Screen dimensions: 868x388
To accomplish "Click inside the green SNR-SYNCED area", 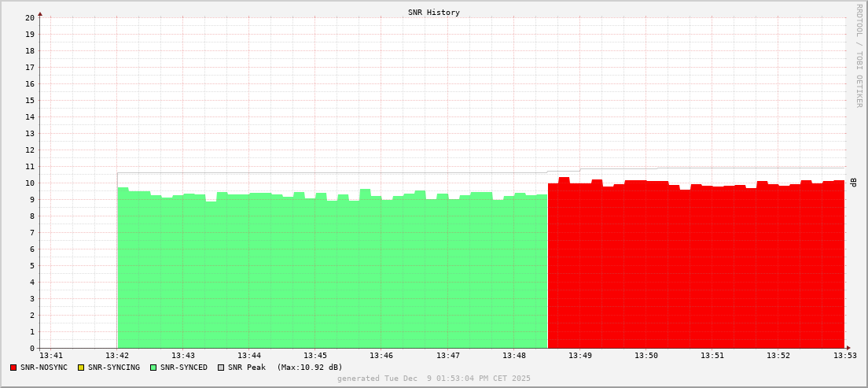I will [x=330, y=275].
